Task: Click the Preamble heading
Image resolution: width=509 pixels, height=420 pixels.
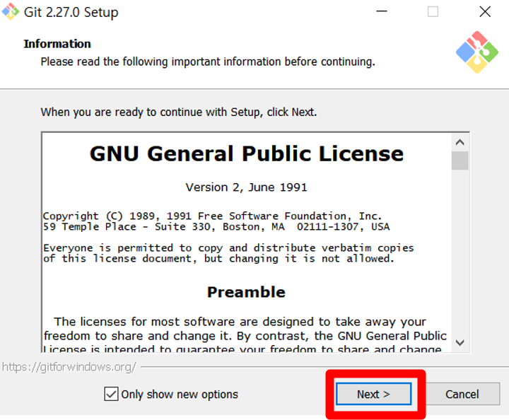Action: [247, 292]
